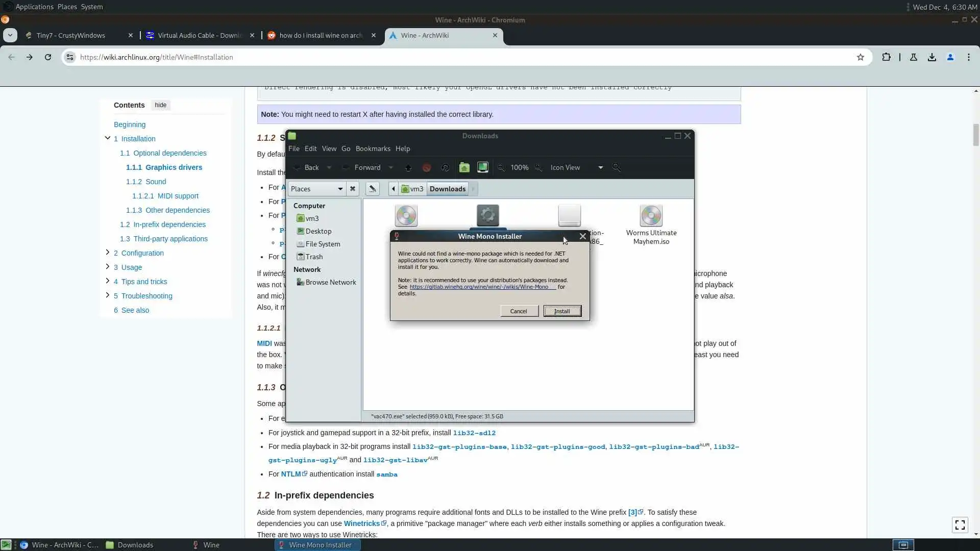Open the browser extensions puzzle icon
The width and height of the screenshot is (980, 551).
pos(886,57)
